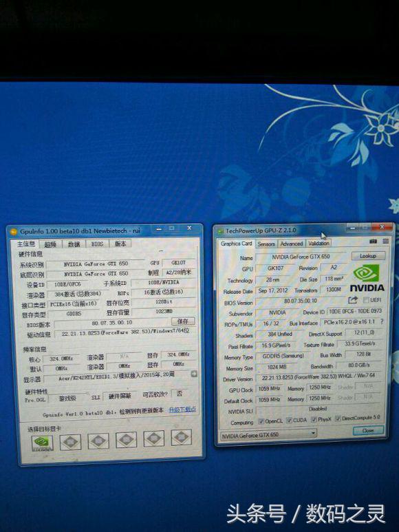Click the 制程 value A2/28纳米
Screen dimensions: 399x532
click(179, 272)
